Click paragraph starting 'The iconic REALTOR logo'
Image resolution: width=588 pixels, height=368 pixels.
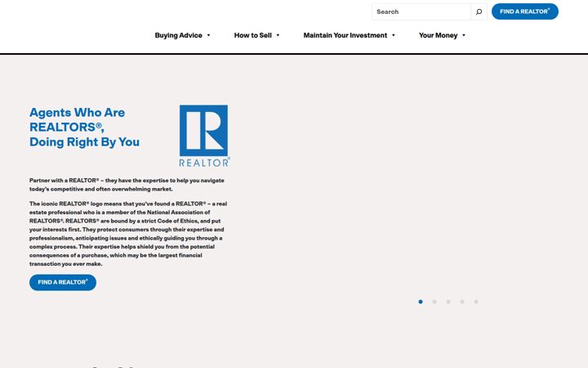point(128,234)
